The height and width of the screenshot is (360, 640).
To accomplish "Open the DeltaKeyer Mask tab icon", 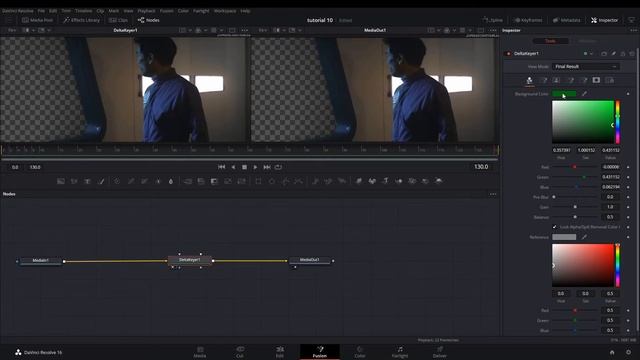I will click(596, 80).
